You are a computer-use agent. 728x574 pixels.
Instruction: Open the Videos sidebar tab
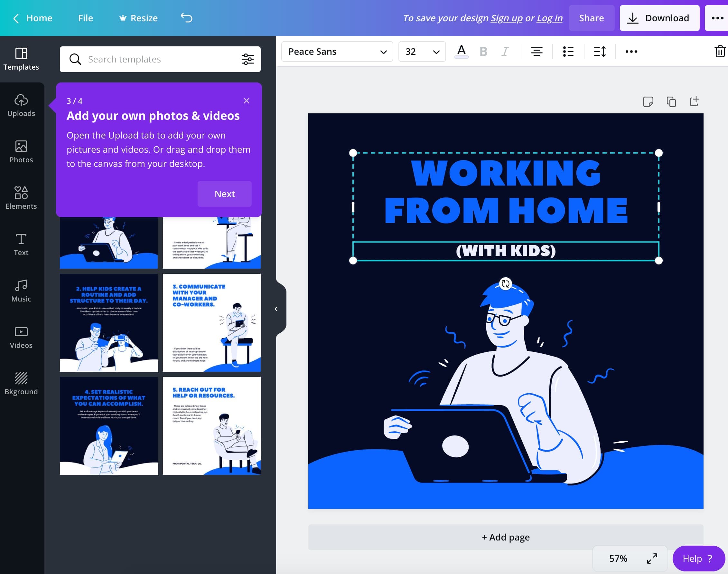click(x=21, y=337)
